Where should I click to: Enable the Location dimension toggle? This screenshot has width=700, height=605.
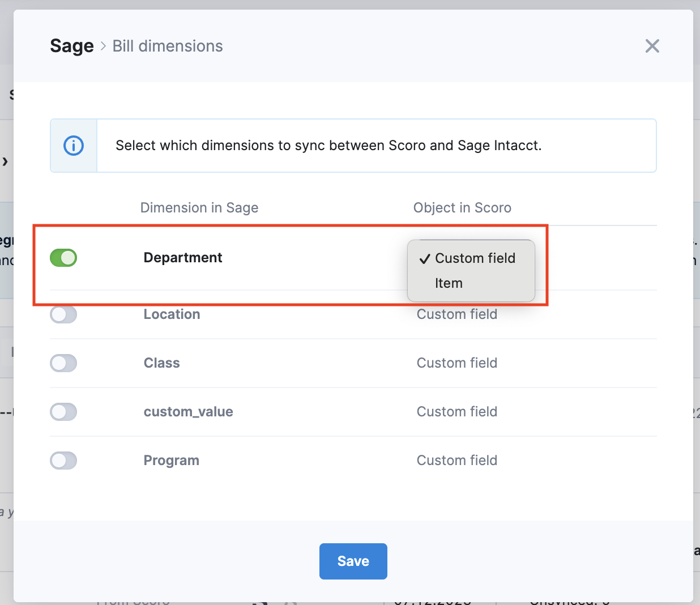[x=63, y=314]
